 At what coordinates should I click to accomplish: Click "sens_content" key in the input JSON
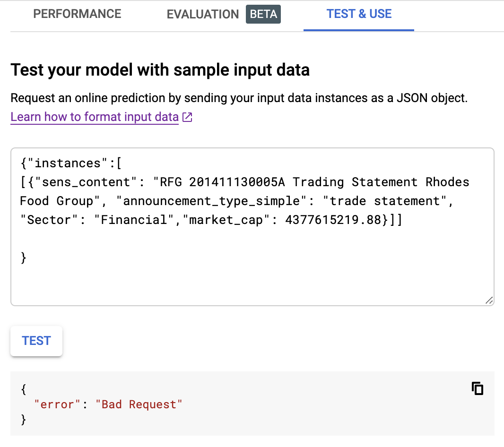(x=81, y=182)
